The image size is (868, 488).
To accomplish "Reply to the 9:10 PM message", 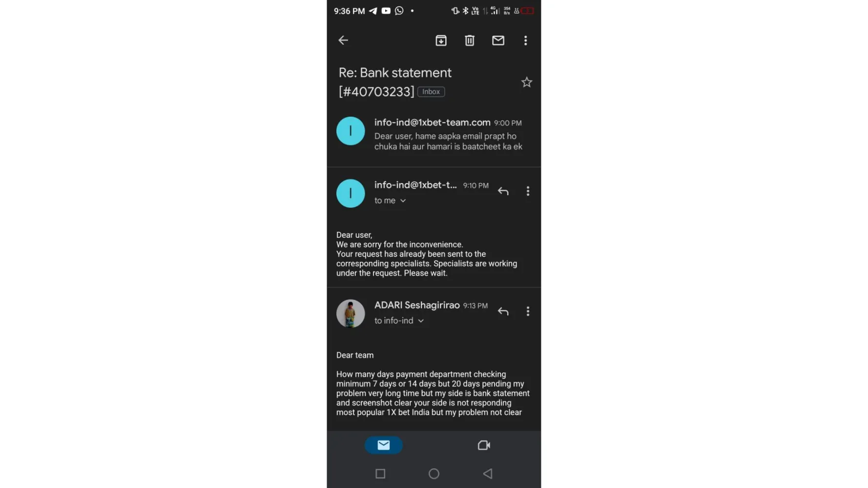I will (x=503, y=191).
